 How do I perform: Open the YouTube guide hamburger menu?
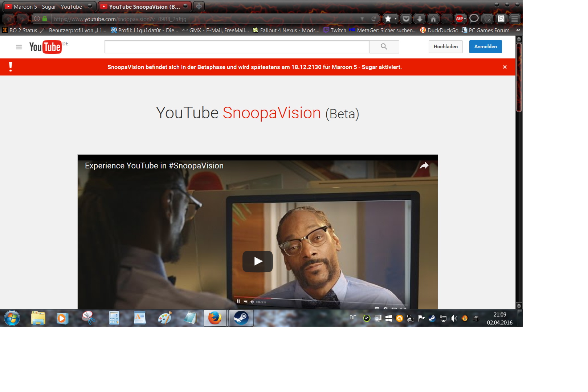(x=19, y=47)
